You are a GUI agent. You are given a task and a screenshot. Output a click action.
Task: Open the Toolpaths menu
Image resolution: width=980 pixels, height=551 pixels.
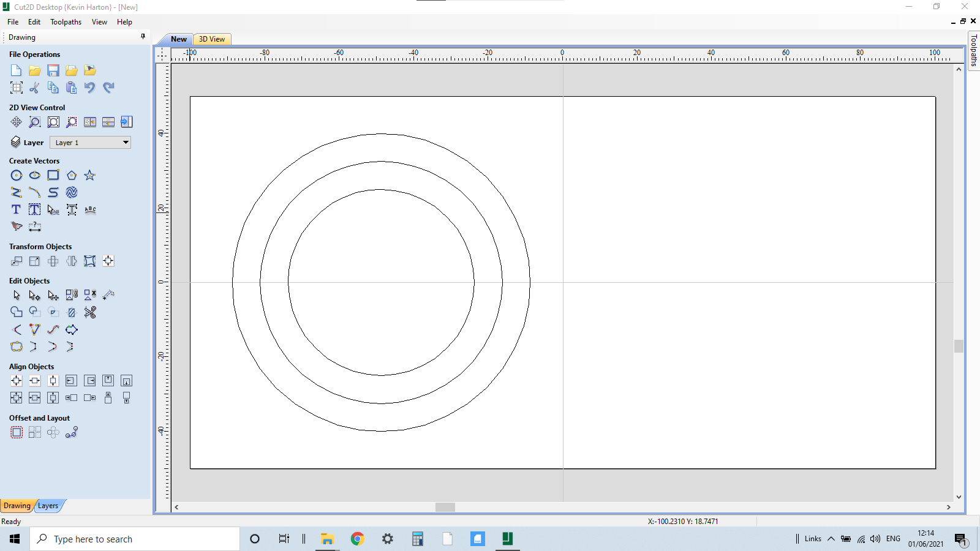[x=66, y=22]
